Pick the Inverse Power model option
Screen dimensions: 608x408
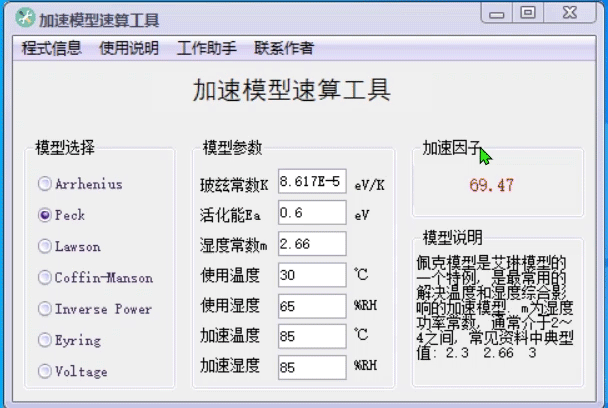point(45,309)
